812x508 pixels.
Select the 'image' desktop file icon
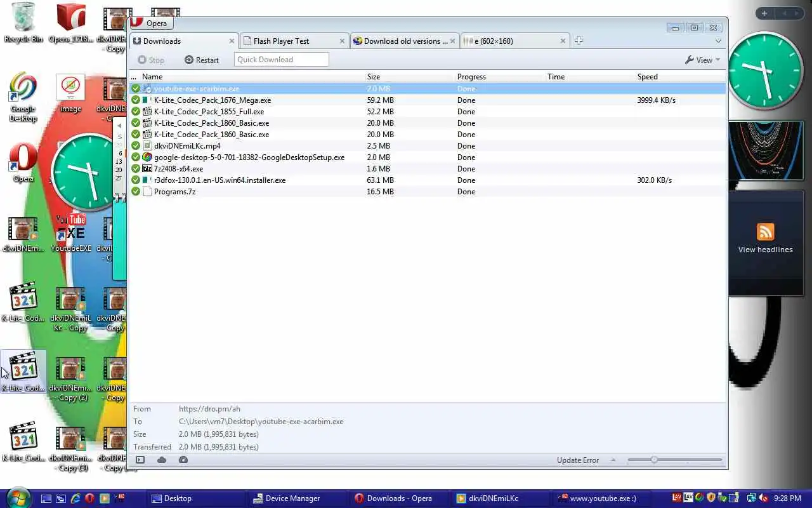point(70,94)
